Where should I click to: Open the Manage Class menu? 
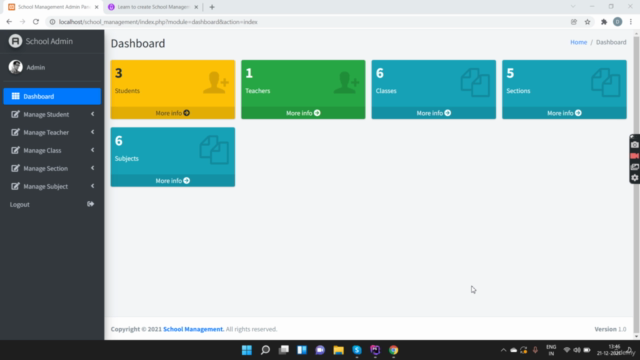point(52,150)
